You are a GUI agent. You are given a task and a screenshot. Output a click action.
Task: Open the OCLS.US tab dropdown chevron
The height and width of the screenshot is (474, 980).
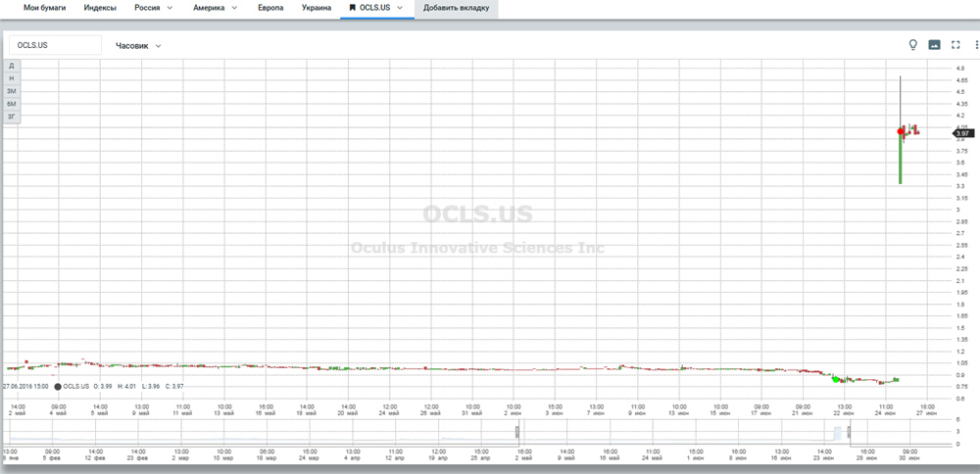[x=400, y=8]
